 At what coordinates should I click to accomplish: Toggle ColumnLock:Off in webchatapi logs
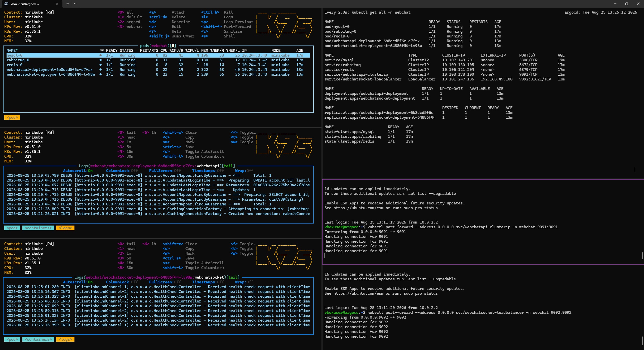(x=122, y=171)
